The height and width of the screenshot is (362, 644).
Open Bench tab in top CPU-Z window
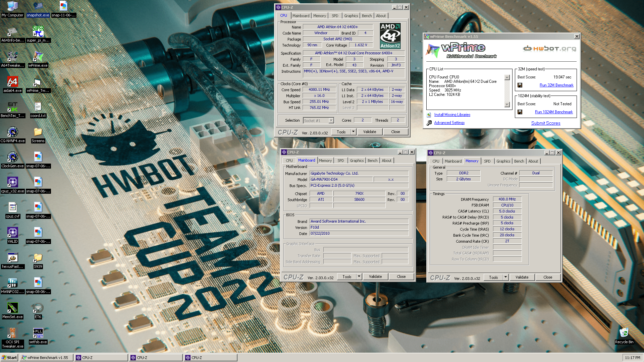pos(367,16)
